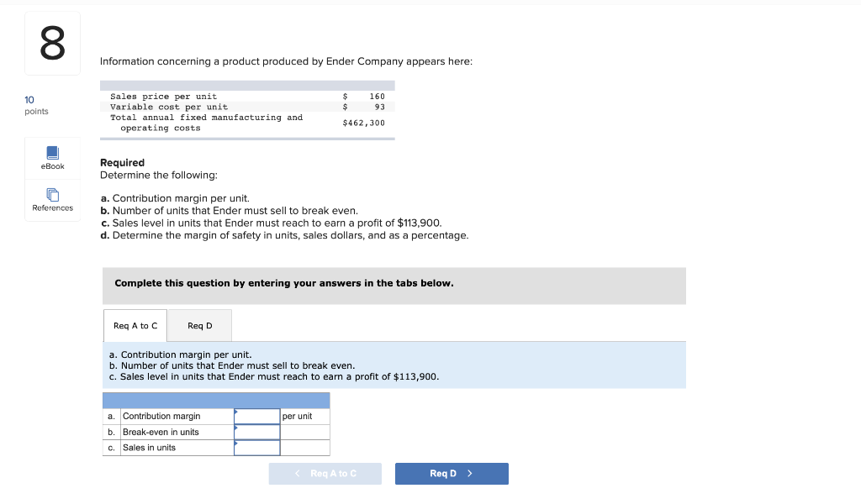Click 'Complete this question' instruction banner
Viewport: 861px width, 504px height.
coord(394,286)
